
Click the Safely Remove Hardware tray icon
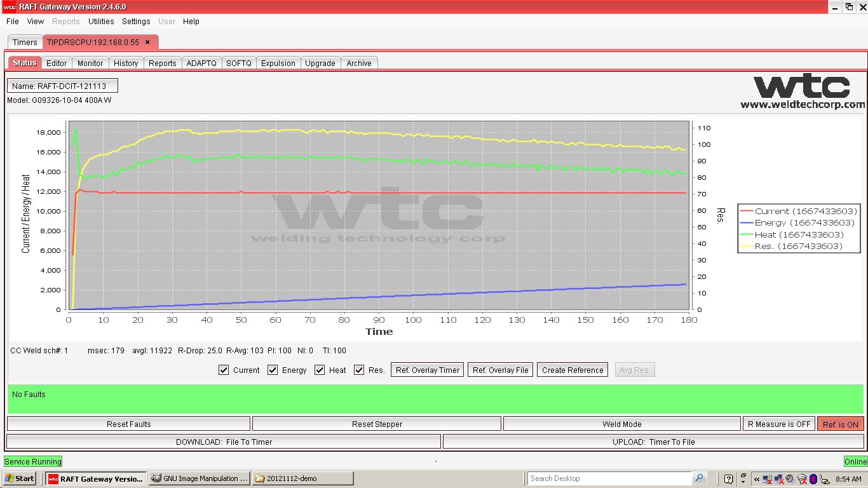[825, 480]
